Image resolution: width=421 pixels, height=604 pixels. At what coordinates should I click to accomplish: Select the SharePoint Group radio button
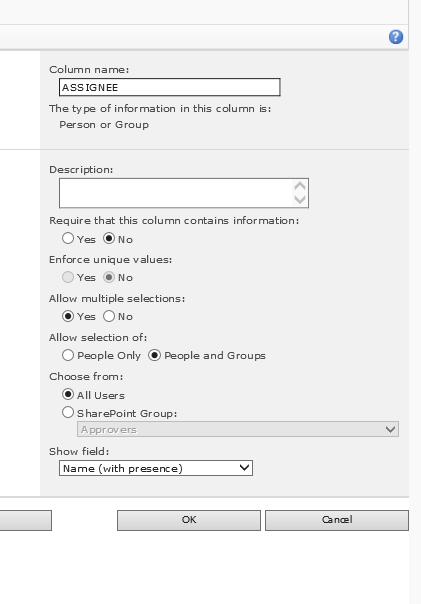pyautogui.click(x=68, y=413)
